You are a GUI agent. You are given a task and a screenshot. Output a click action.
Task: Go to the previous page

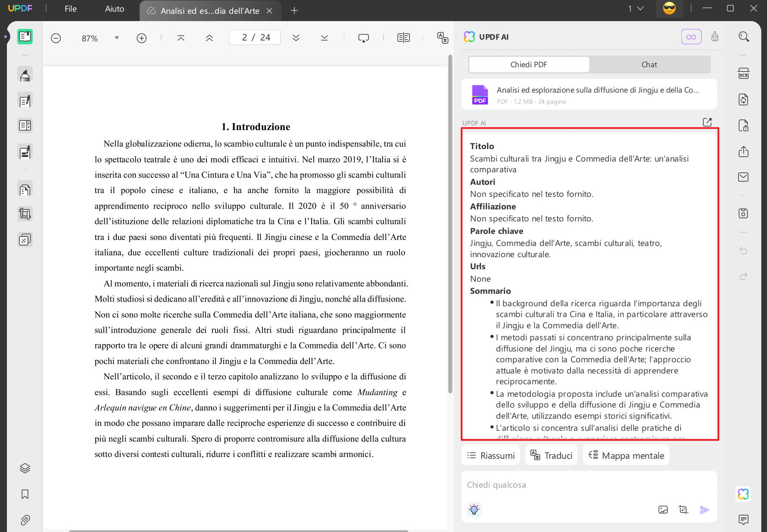(x=209, y=38)
